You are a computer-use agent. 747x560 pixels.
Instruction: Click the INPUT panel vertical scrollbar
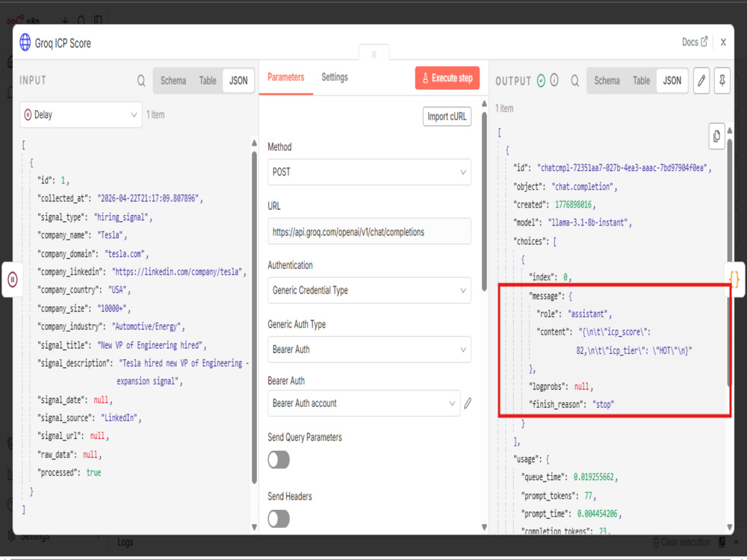click(255, 317)
